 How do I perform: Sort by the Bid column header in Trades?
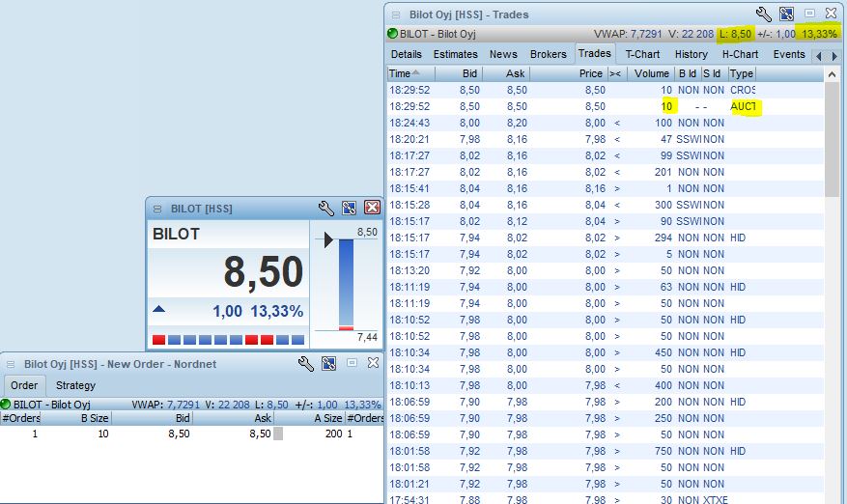tap(459, 74)
